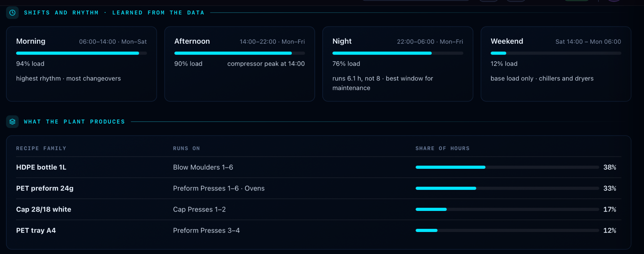Click 'compressor peak at 14:00' note
Viewport: 644px width, 254px height.
point(266,63)
